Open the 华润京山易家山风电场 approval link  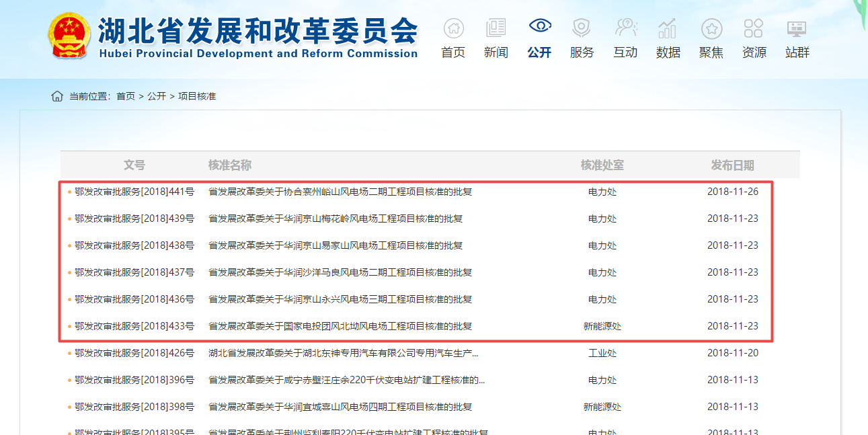point(336,245)
